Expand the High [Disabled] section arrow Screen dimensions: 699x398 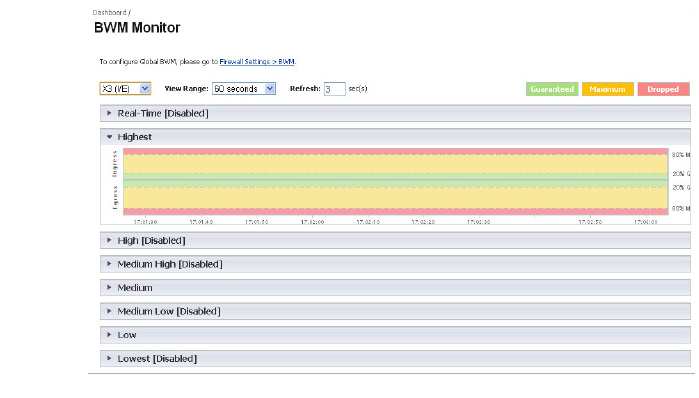(109, 240)
